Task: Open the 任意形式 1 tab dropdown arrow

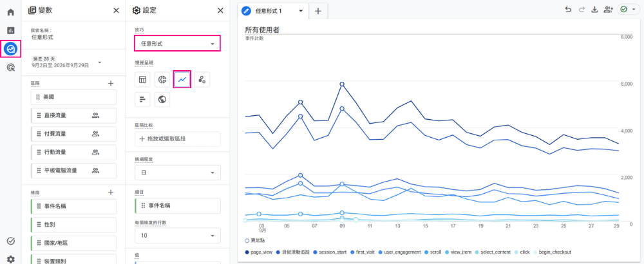Action: (301, 11)
